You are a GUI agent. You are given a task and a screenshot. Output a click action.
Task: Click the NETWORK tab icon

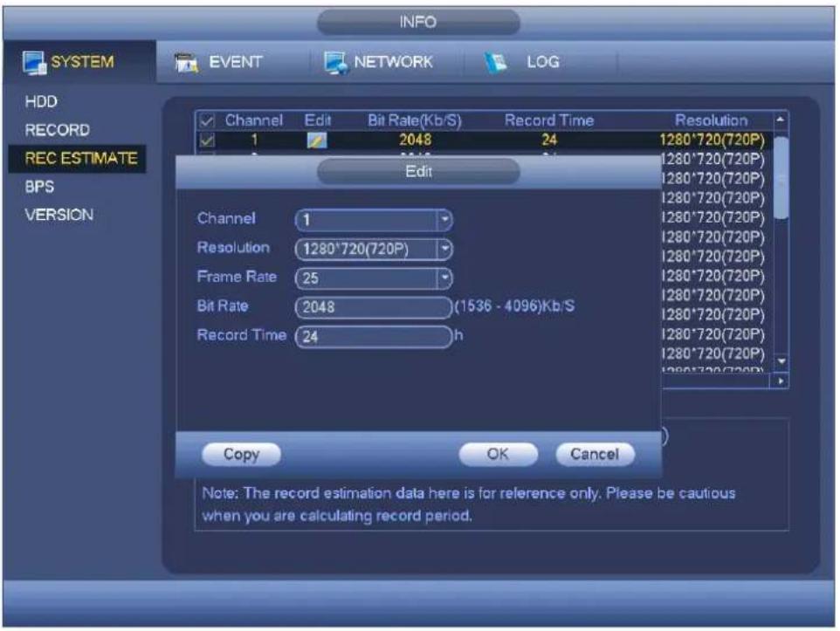click(336, 63)
